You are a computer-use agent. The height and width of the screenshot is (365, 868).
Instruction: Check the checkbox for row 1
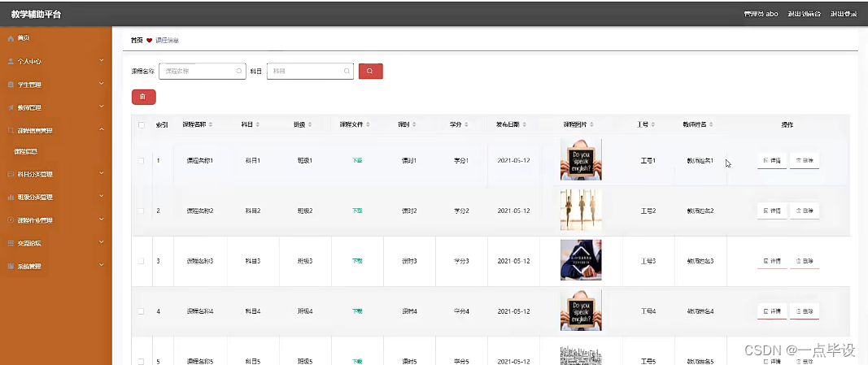pos(142,160)
